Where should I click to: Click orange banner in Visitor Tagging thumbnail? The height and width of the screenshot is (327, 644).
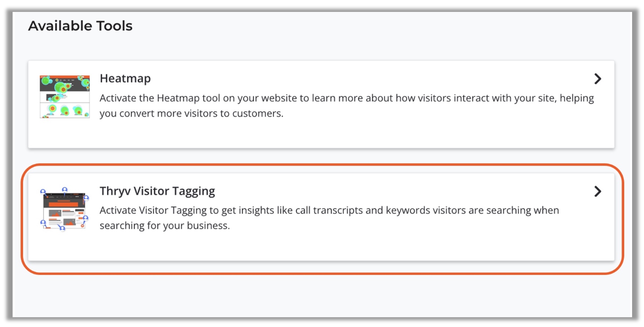[63, 204]
